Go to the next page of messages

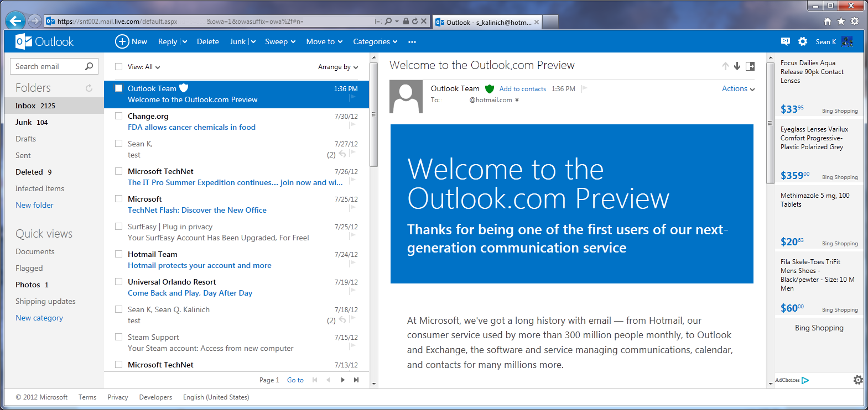coord(342,380)
